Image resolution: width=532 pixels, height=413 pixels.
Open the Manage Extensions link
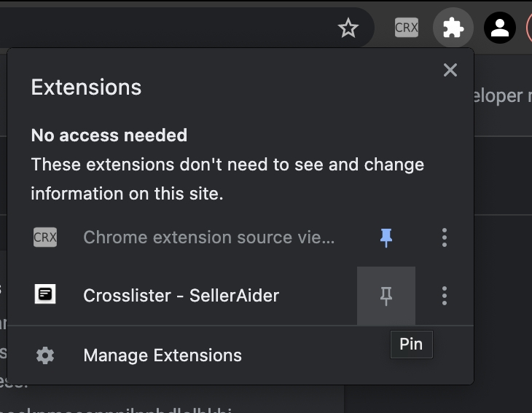(x=163, y=355)
